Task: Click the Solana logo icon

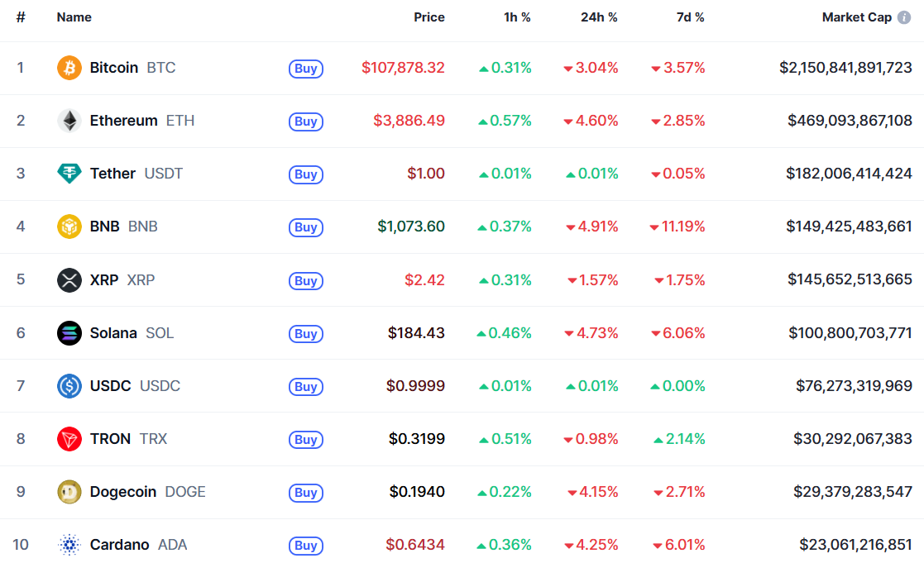Action: [x=69, y=333]
